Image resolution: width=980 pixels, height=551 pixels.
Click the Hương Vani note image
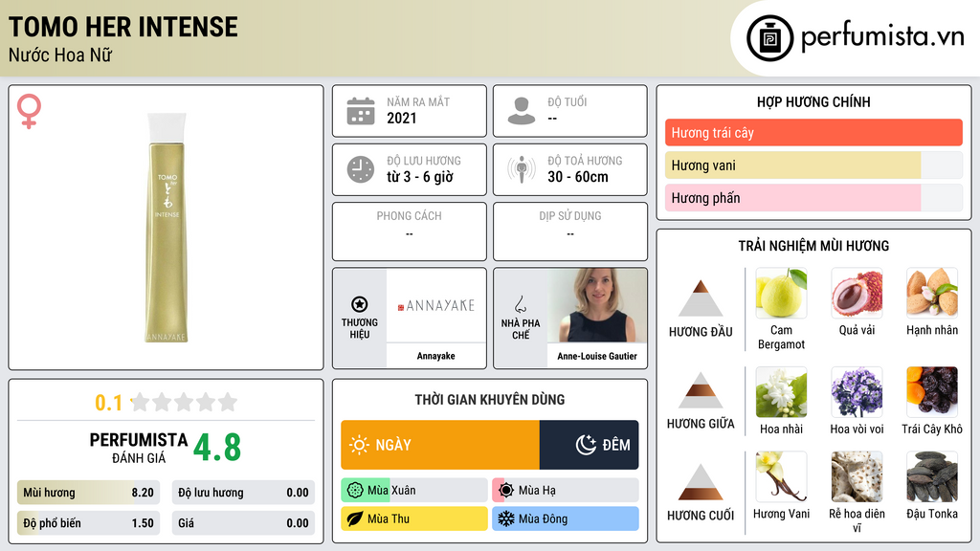click(781, 476)
